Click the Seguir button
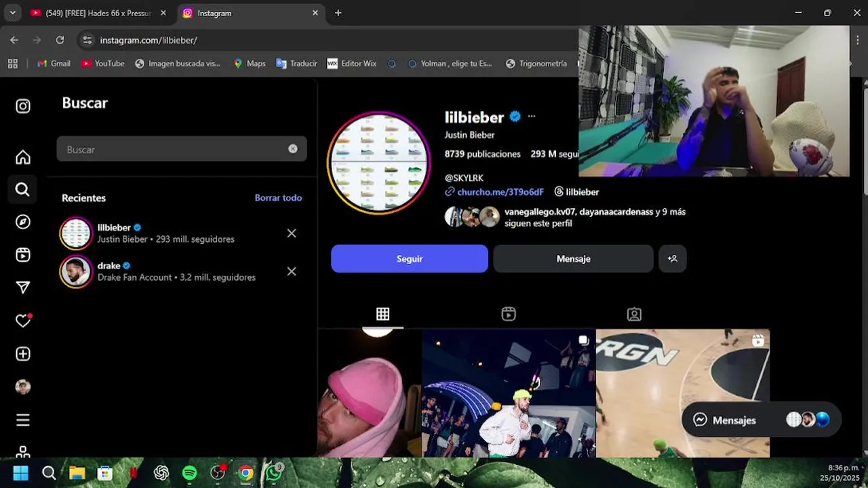 tap(410, 259)
